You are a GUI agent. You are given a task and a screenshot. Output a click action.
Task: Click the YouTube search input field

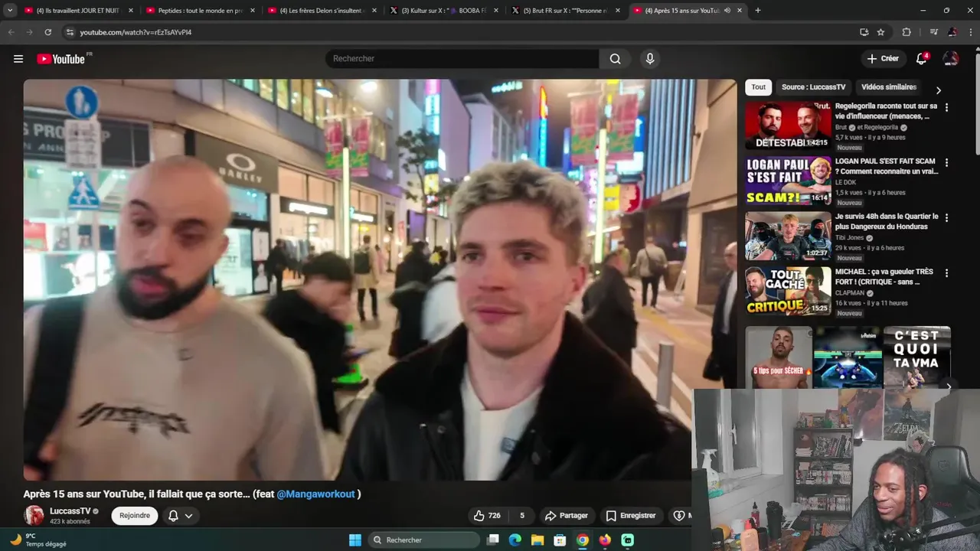462,59
